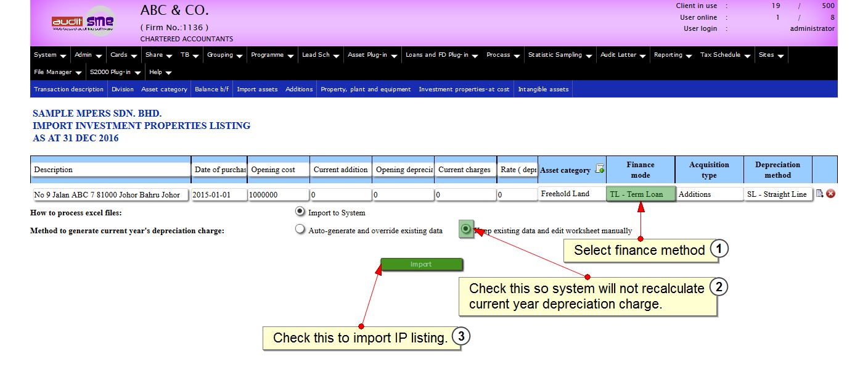Open the Depreciation method SL - Straight Line dropdown
This screenshot has width=868, height=377.
(x=777, y=194)
